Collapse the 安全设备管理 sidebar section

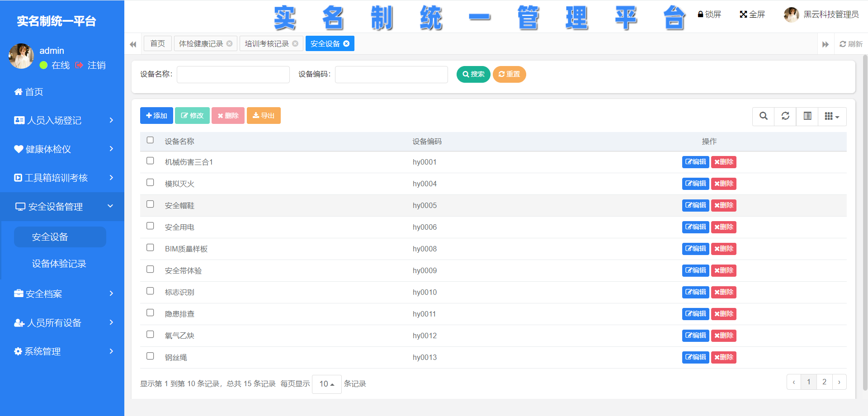(56, 207)
